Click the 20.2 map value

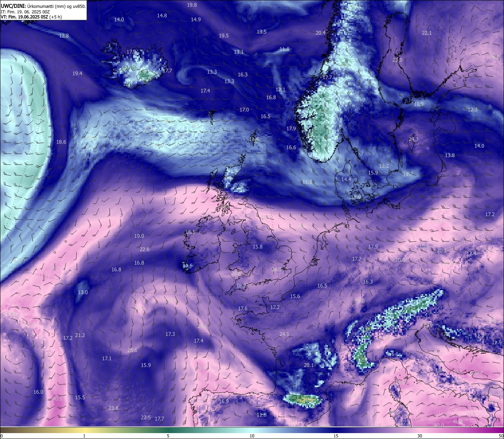(442, 250)
